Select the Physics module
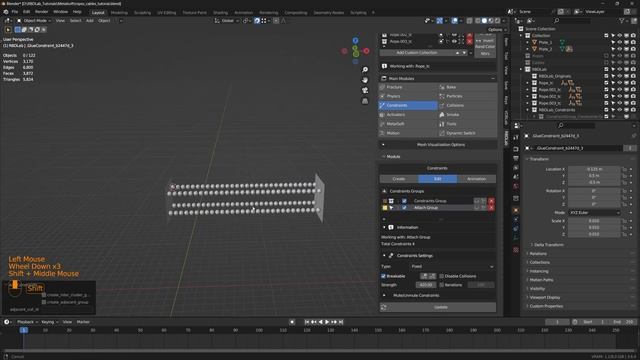The width and height of the screenshot is (640, 360). [x=408, y=96]
